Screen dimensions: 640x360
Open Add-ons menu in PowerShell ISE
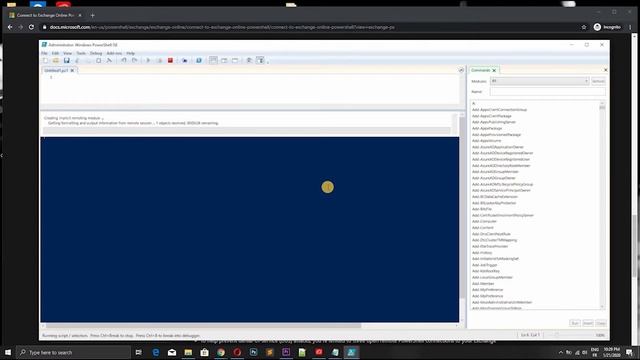click(x=114, y=53)
